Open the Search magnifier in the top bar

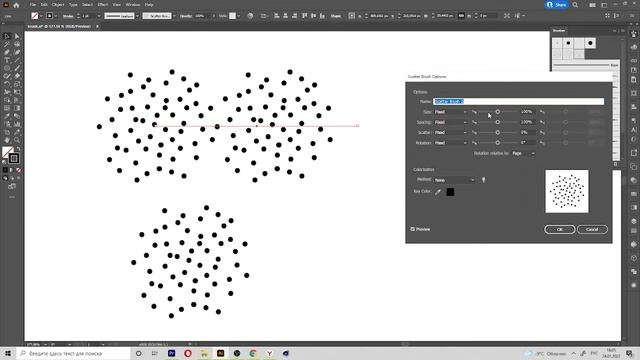pos(575,5)
